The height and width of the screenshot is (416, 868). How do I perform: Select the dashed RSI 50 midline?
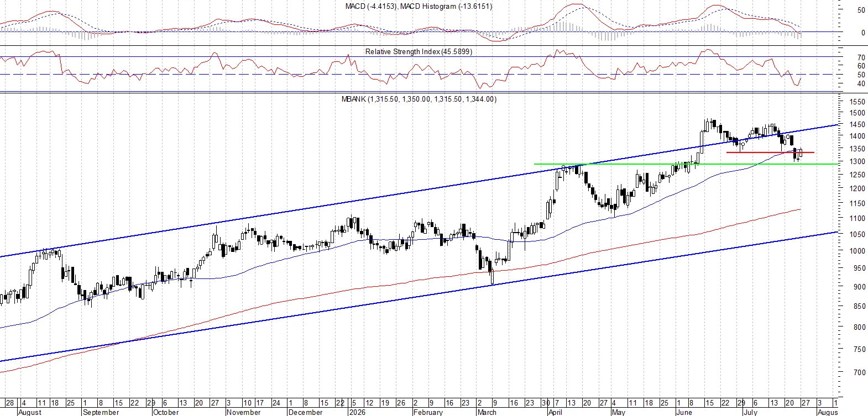click(x=419, y=75)
